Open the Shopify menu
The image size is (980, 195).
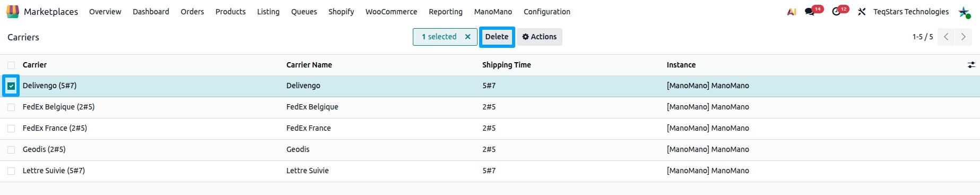click(x=341, y=12)
